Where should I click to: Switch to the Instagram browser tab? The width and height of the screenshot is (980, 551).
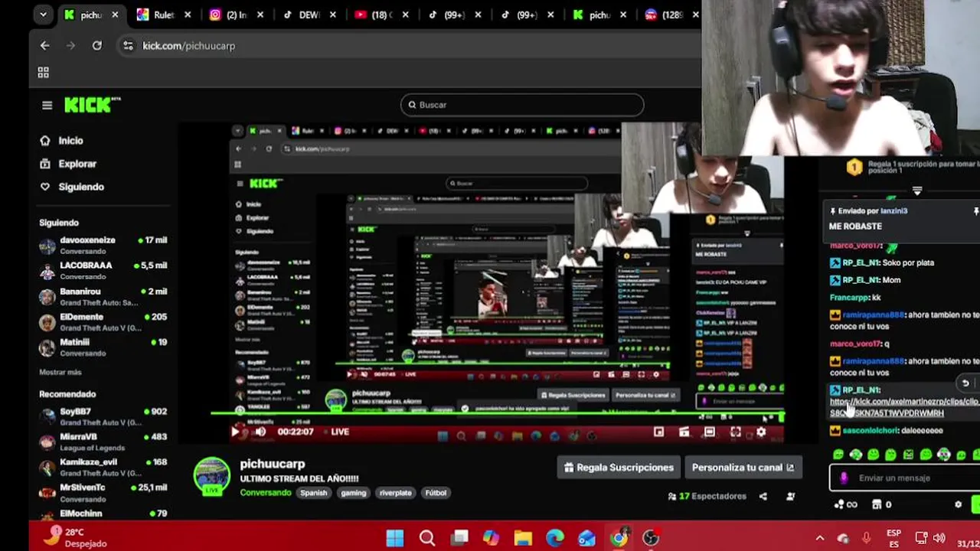pyautogui.click(x=236, y=15)
